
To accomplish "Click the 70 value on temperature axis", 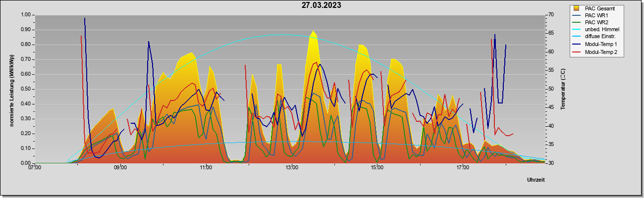I will tap(551, 15).
